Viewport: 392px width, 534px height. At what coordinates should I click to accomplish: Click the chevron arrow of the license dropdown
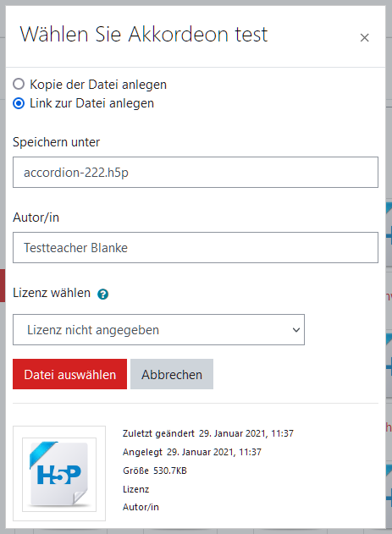[x=296, y=330]
